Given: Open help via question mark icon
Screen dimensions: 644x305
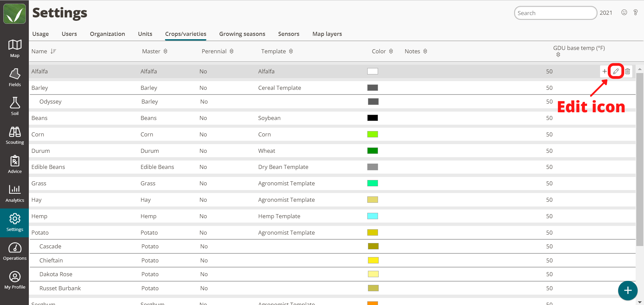Looking at the screenshot, I should point(635,12).
